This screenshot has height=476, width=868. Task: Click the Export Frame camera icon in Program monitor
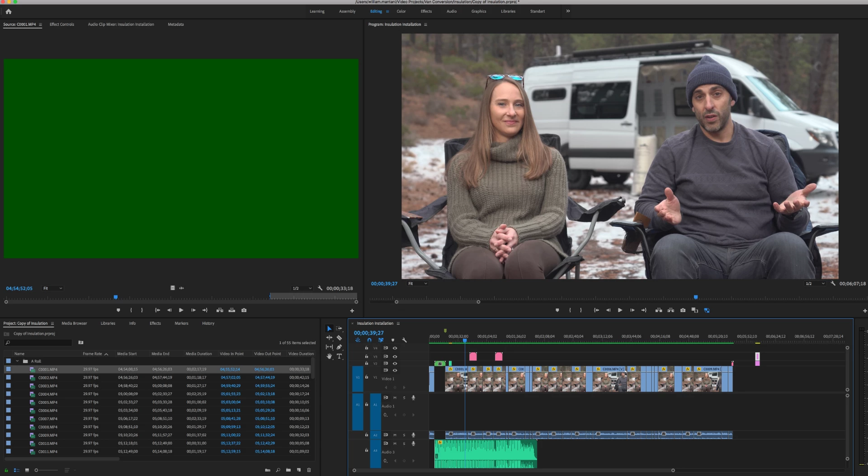coord(683,310)
